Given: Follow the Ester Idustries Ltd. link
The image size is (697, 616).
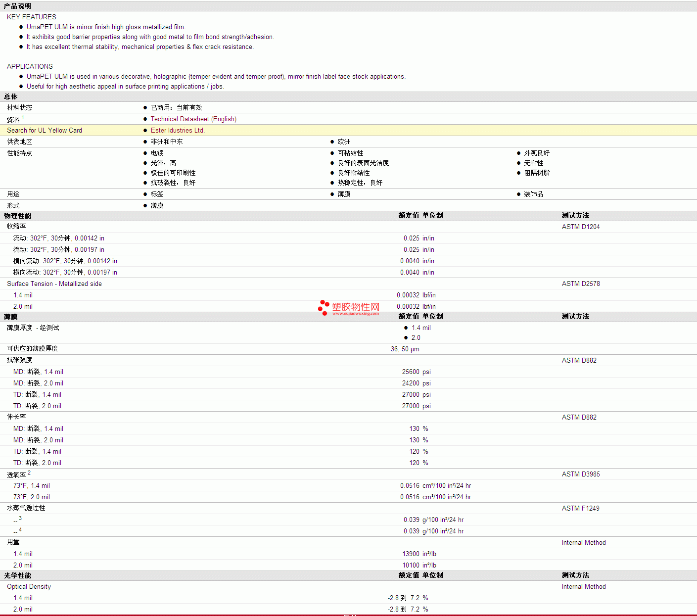Looking at the screenshot, I should click(x=178, y=131).
